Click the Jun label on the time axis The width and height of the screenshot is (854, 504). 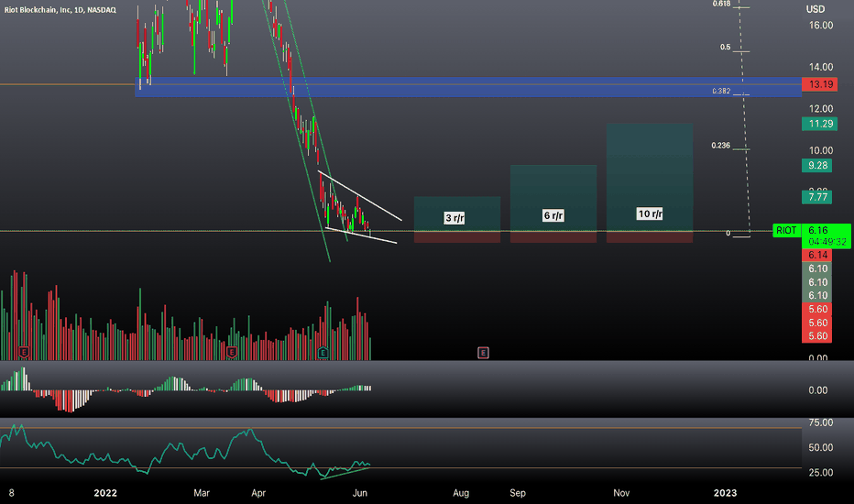[x=359, y=493]
